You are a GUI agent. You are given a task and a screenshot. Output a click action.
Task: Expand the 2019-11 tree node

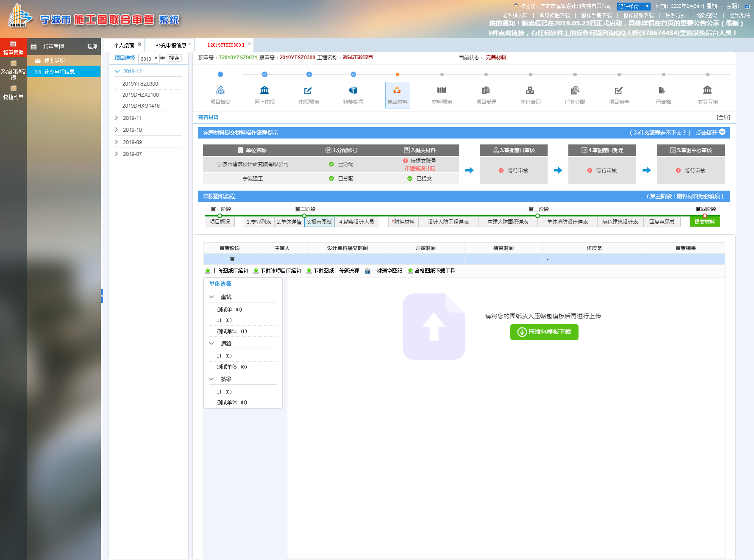tap(117, 118)
